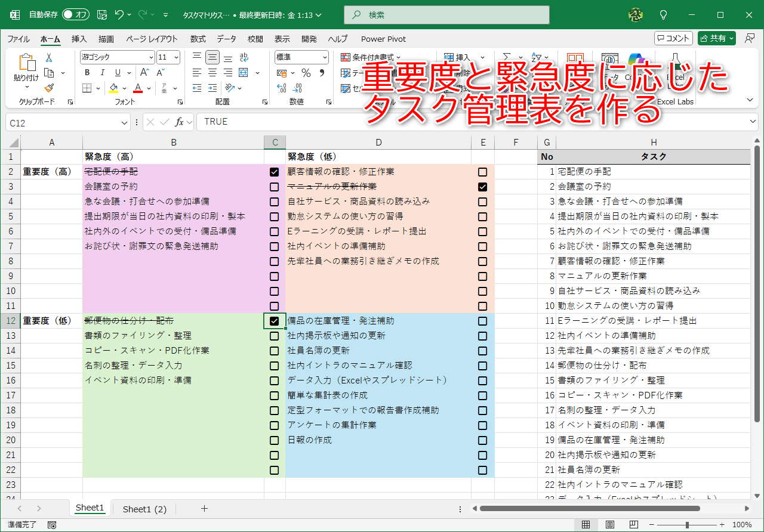The height and width of the screenshot is (532, 764).
Task: Cut the selection with the scissors icon
Action: (50, 57)
